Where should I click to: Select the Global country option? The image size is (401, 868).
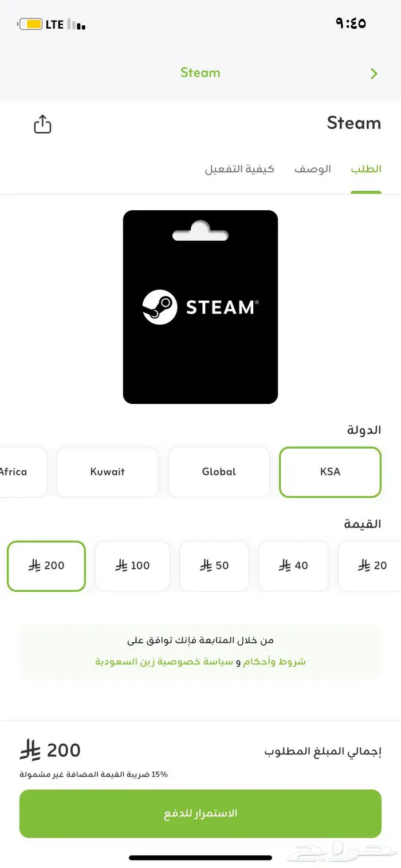(x=219, y=472)
